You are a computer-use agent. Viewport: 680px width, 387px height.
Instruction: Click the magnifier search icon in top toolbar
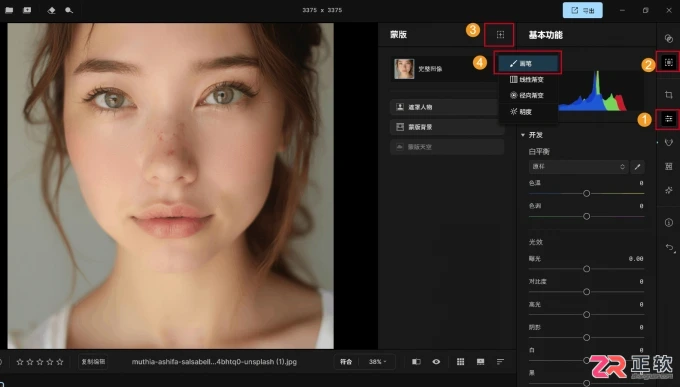coord(69,10)
